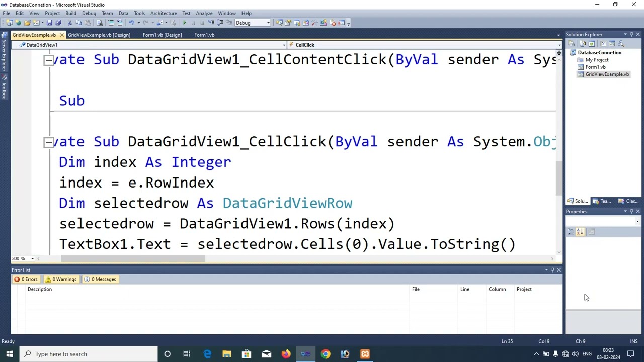Screen dimensions: 644x362
Task: Click View Class Diagram icon in Solution Explorer
Action: click(621, 44)
